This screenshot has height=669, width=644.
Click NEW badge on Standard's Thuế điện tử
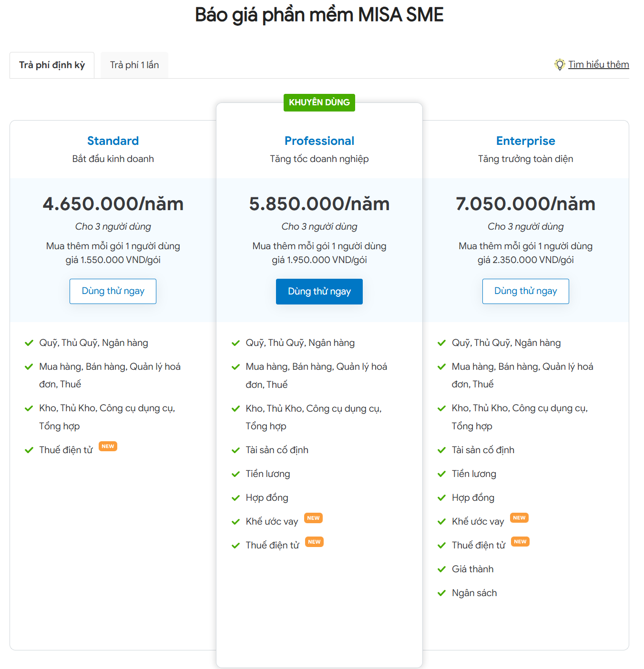click(x=108, y=446)
